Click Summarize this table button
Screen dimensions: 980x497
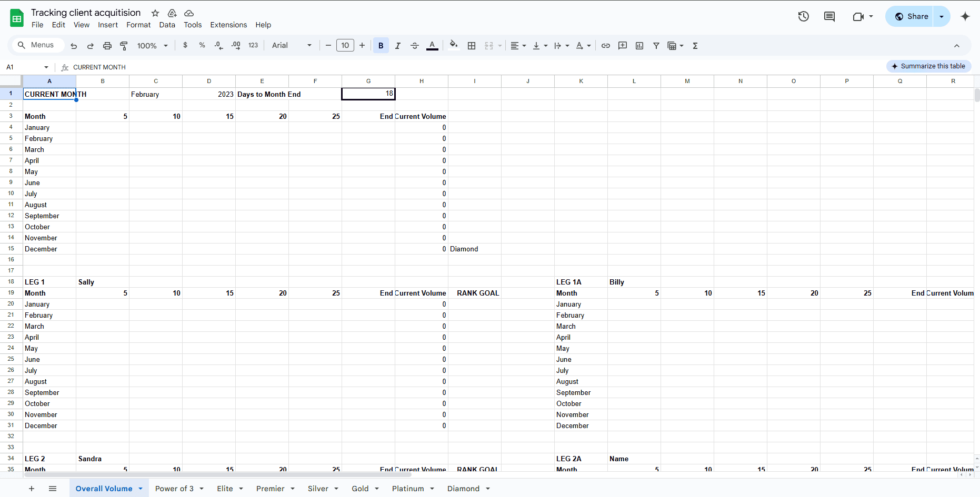(x=928, y=66)
